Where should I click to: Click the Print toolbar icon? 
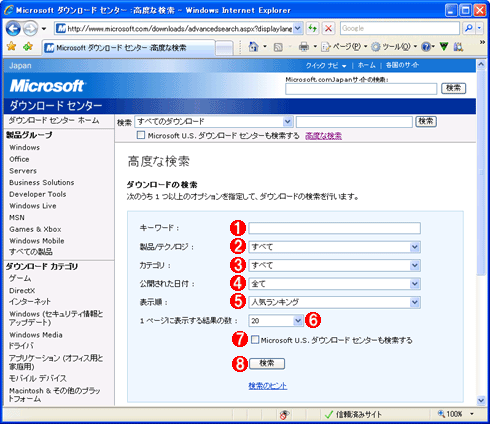coord(304,47)
